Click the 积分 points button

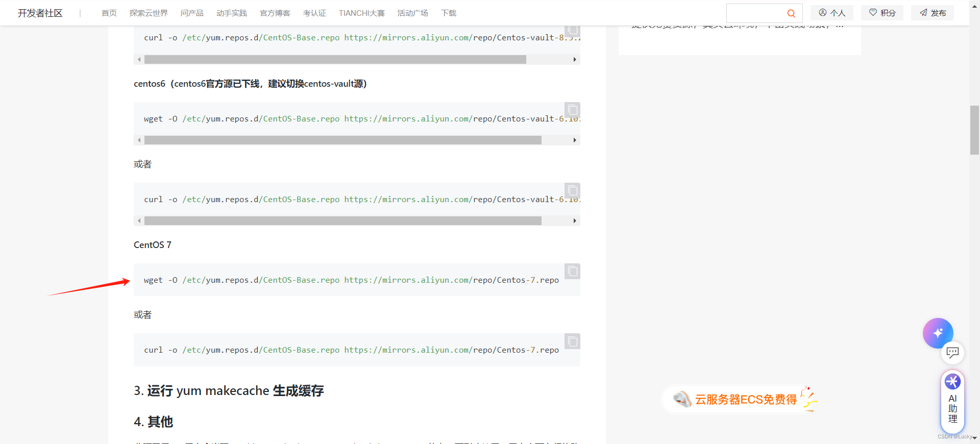(x=882, y=13)
